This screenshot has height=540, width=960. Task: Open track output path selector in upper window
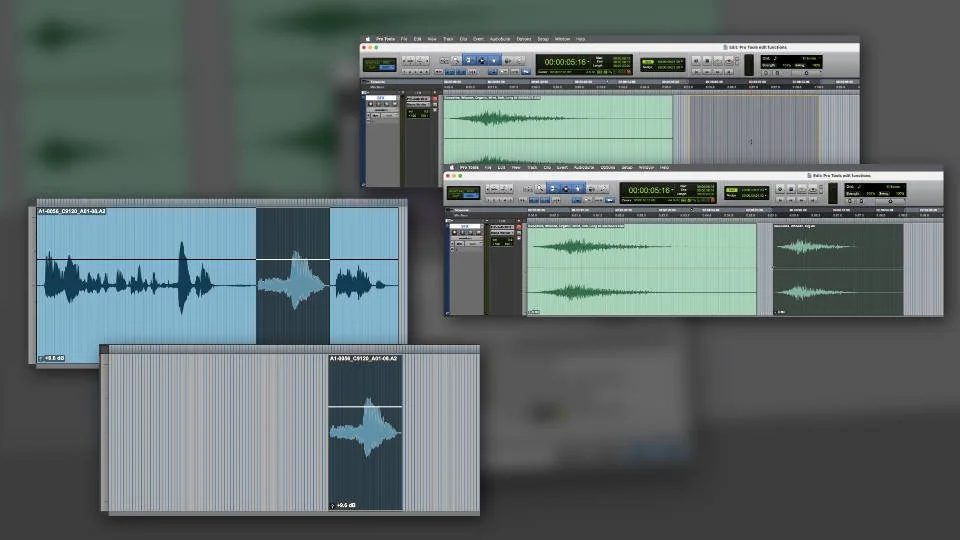418,105
